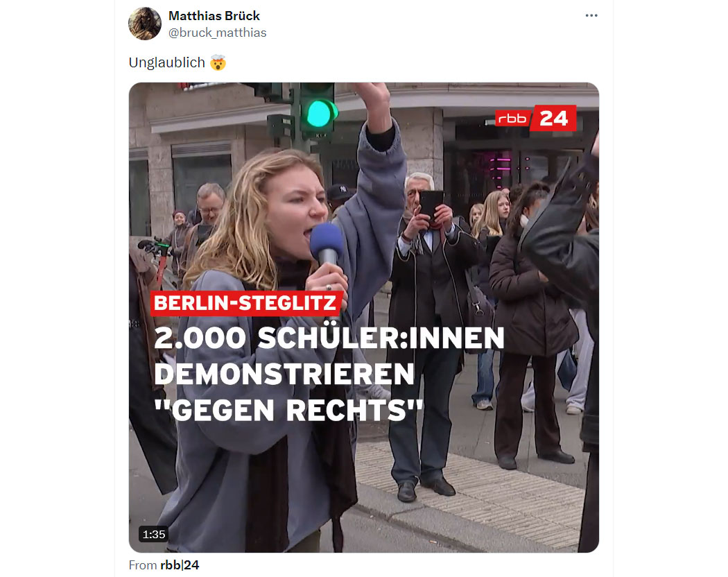Click Matthias Brück's profile avatar
The width and height of the screenshot is (728, 577).
coord(144,24)
